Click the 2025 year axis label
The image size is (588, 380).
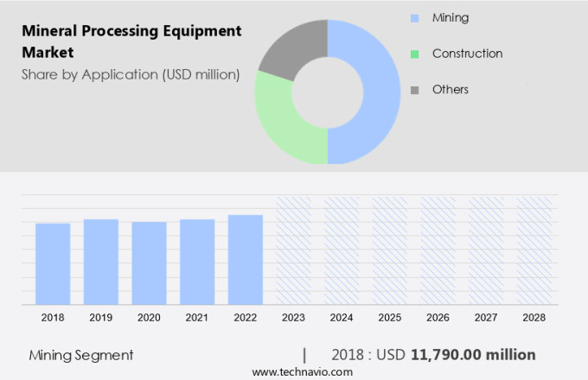pos(389,318)
